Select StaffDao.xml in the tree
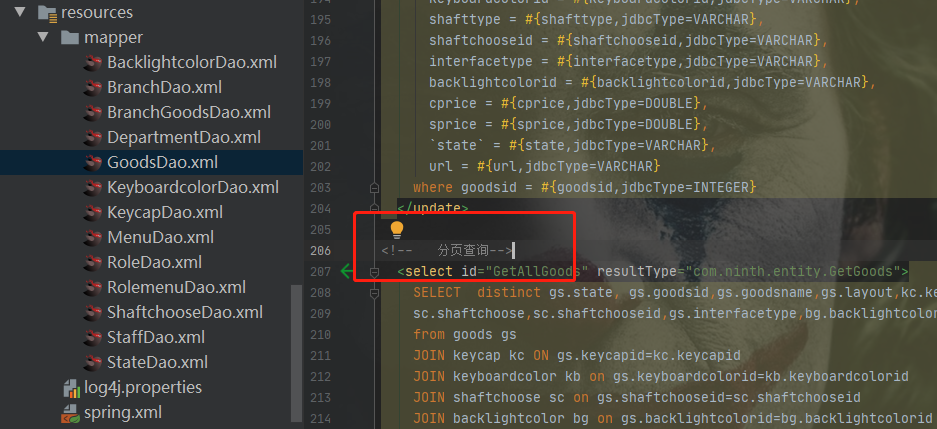 click(156, 338)
